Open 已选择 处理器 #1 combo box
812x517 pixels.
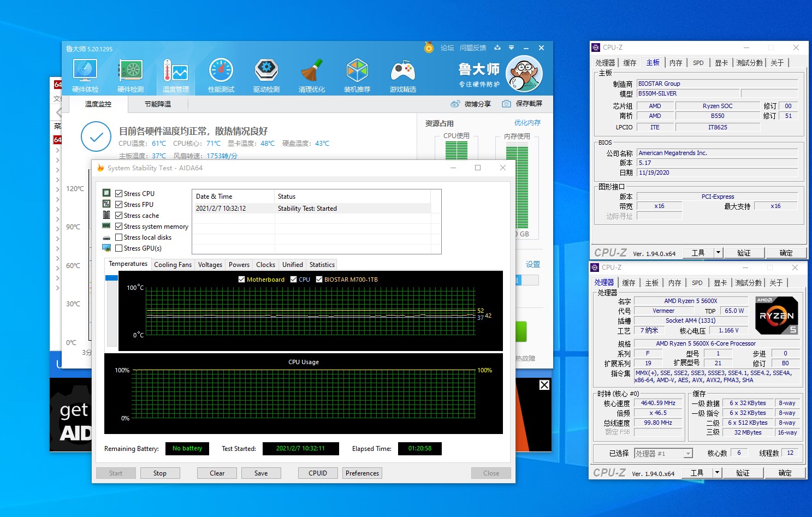click(663, 453)
